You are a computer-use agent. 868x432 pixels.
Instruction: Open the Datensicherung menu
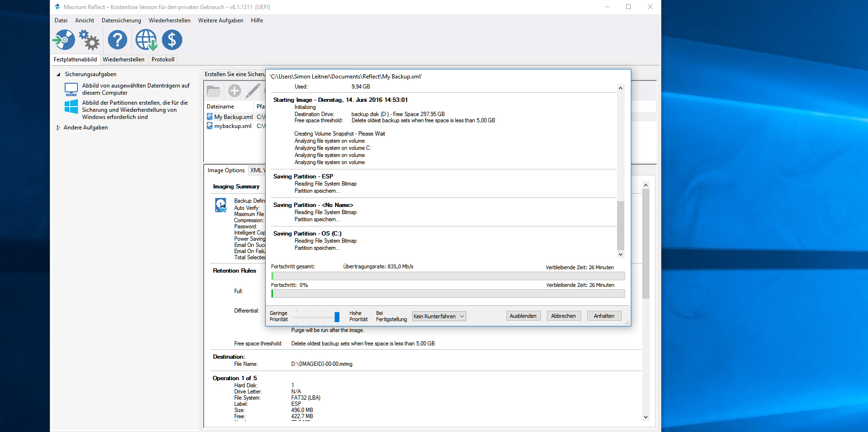tap(121, 20)
